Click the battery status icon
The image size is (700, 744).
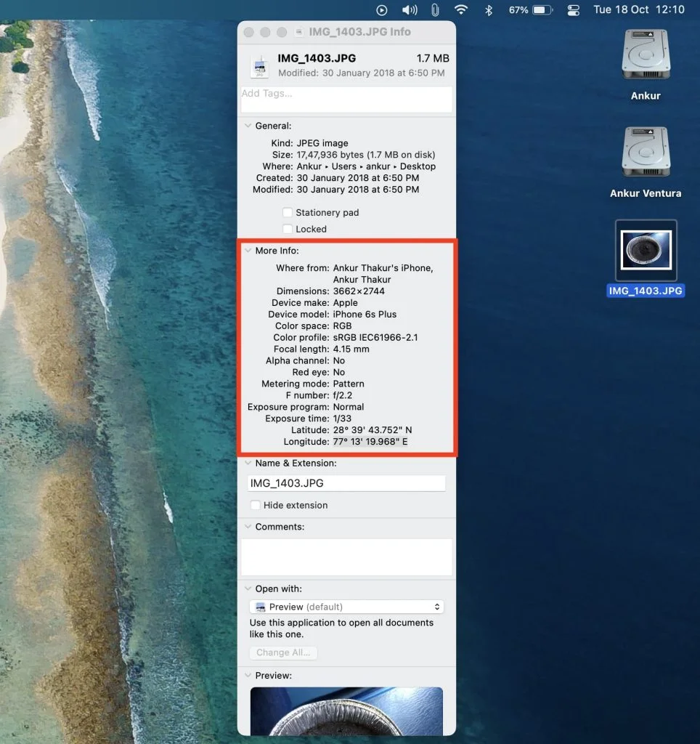[542, 10]
